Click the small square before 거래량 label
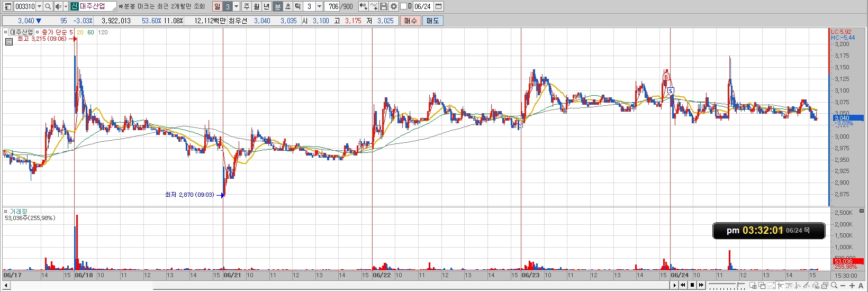 click(6, 211)
